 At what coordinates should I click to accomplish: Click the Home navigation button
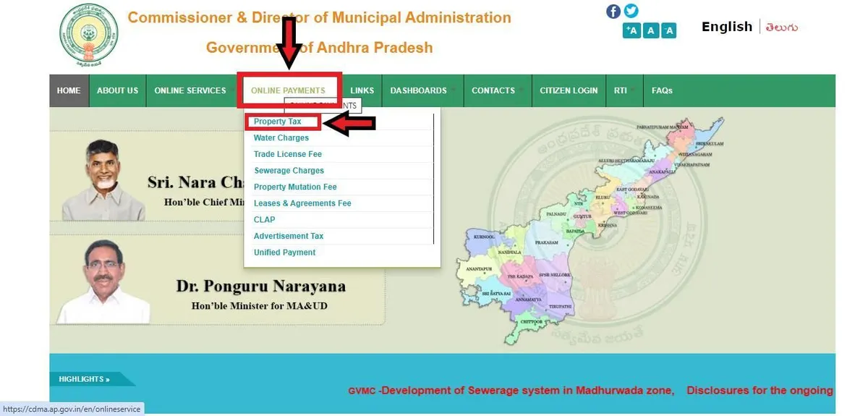(69, 90)
